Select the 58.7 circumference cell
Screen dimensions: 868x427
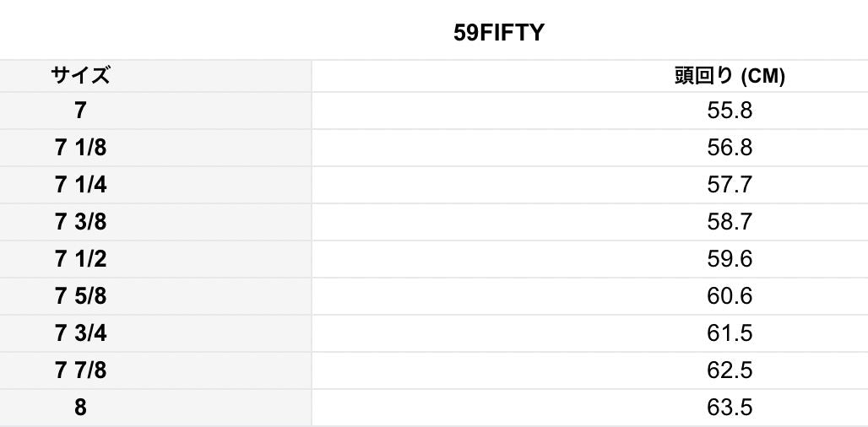pyautogui.click(x=730, y=222)
